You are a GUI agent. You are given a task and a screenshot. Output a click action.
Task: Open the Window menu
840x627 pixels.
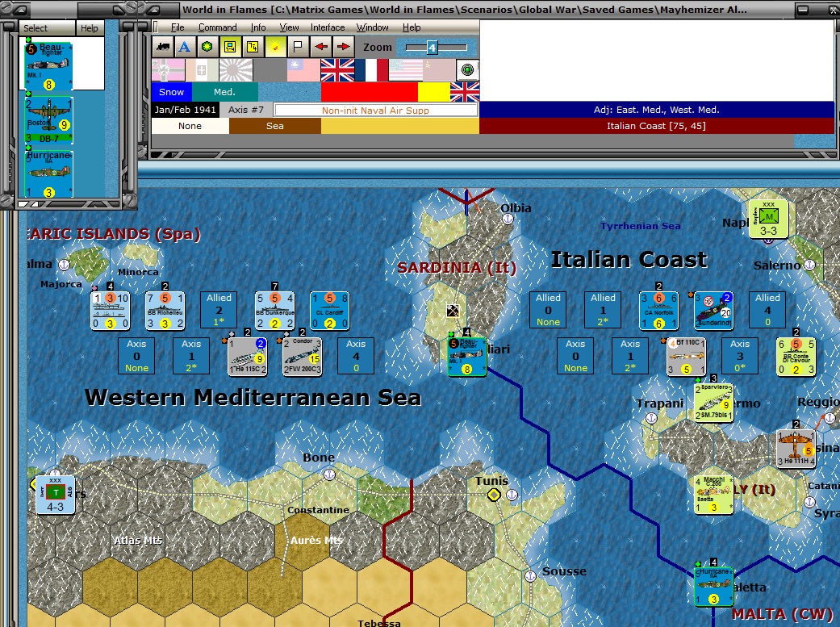click(372, 27)
